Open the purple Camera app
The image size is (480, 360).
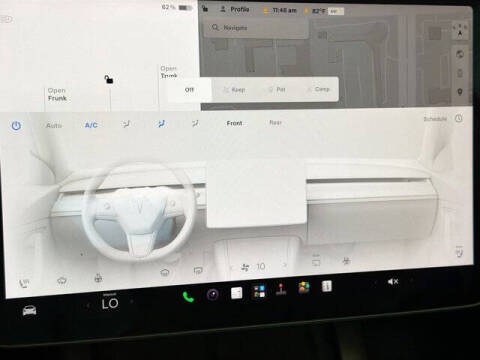point(213,294)
